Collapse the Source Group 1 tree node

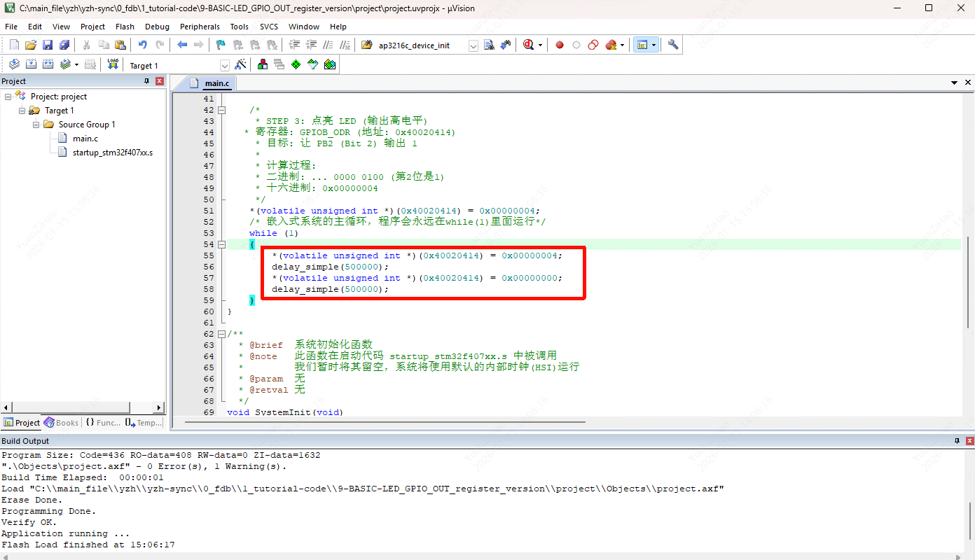[x=36, y=125]
